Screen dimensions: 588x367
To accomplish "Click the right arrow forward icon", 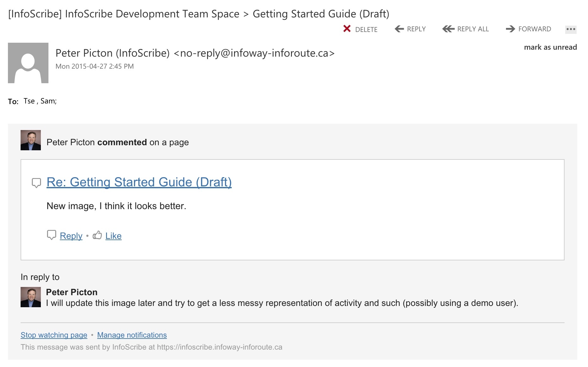I will (x=510, y=29).
